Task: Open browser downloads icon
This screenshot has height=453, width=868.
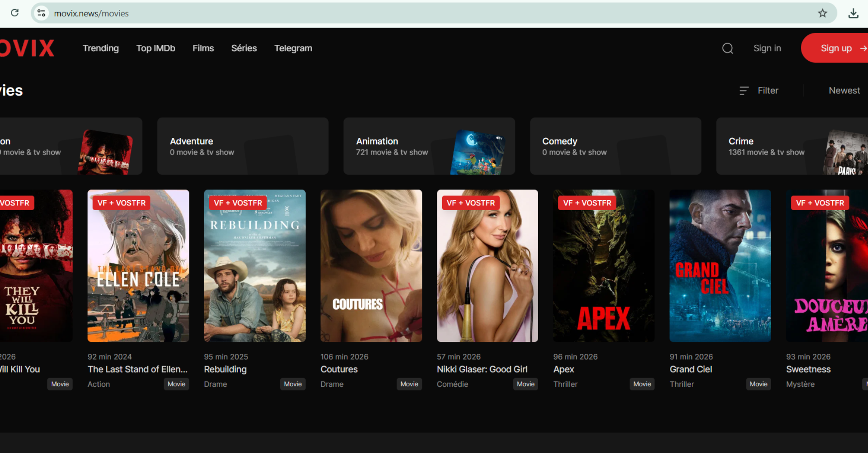Action: (x=853, y=13)
